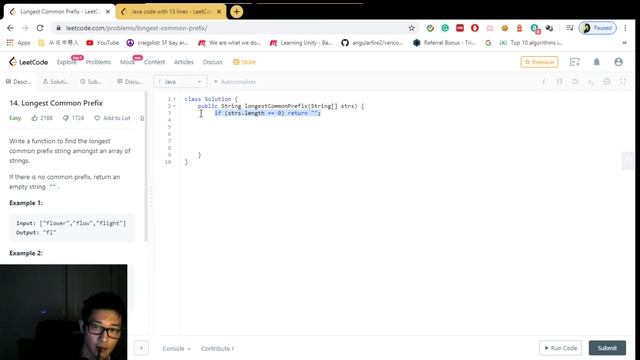This screenshot has width=640, height=360.
Task: Enter fullscreen editor mode
Action: coord(623,82)
